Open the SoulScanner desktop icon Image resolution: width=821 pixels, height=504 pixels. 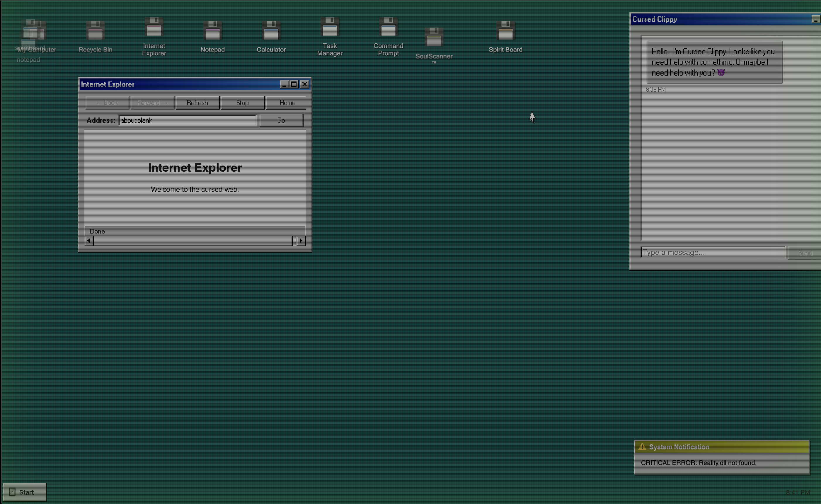click(x=434, y=44)
